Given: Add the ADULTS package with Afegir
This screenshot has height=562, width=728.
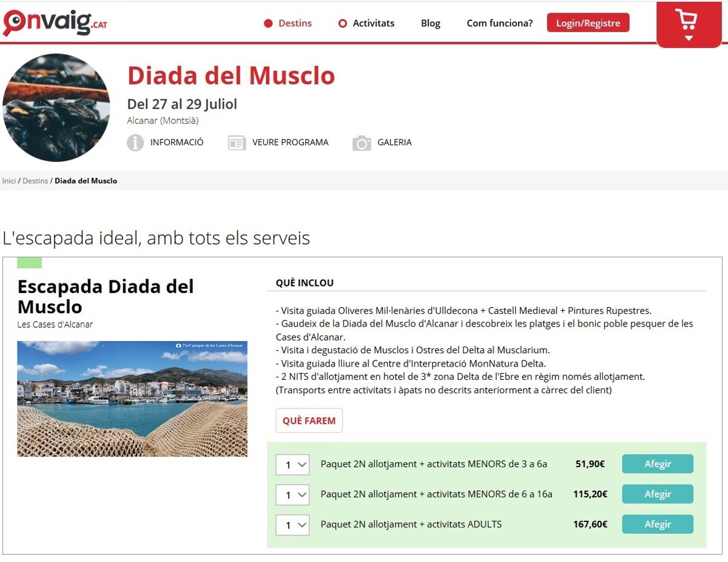Looking at the screenshot, I should 658,524.
